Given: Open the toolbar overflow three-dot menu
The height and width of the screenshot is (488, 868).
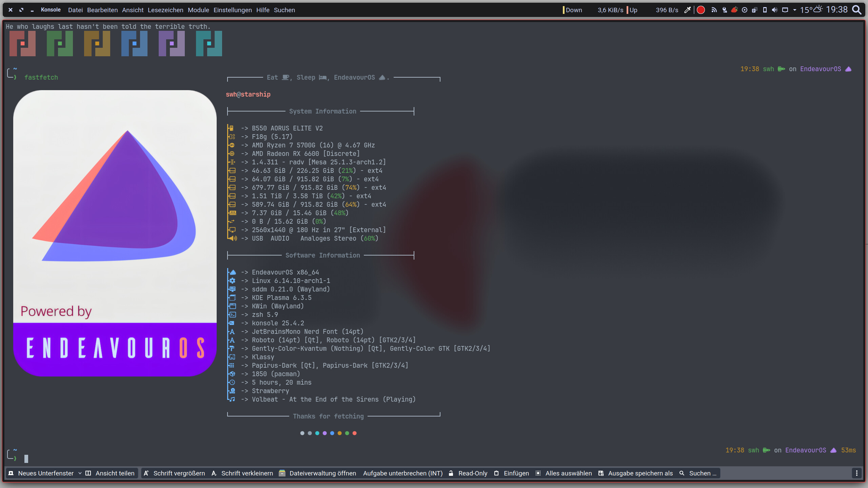Looking at the screenshot, I should 856,473.
